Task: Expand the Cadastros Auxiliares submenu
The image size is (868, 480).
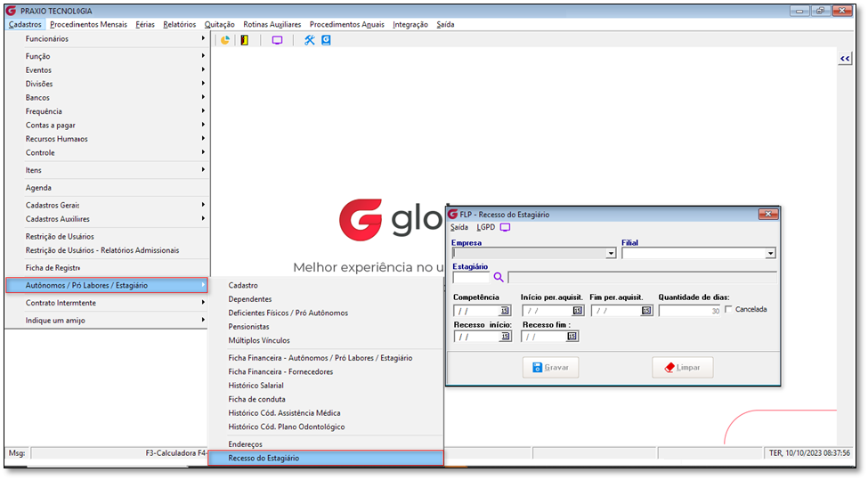Action: coord(107,219)
